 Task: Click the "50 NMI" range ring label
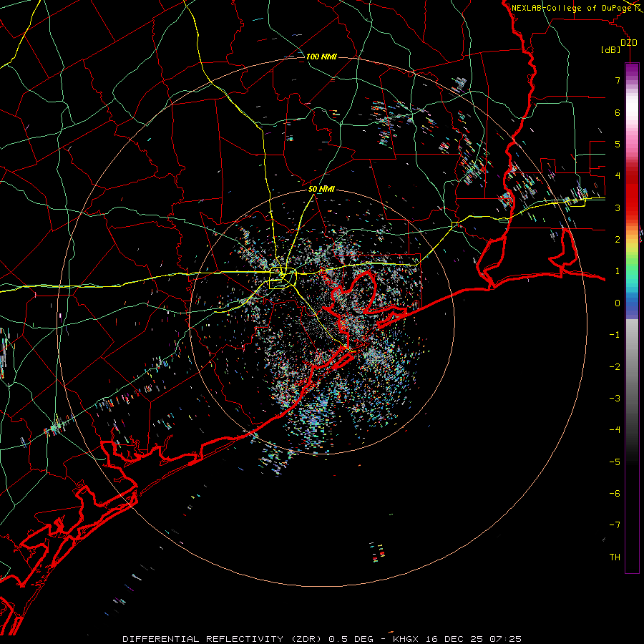coord(321,189)
